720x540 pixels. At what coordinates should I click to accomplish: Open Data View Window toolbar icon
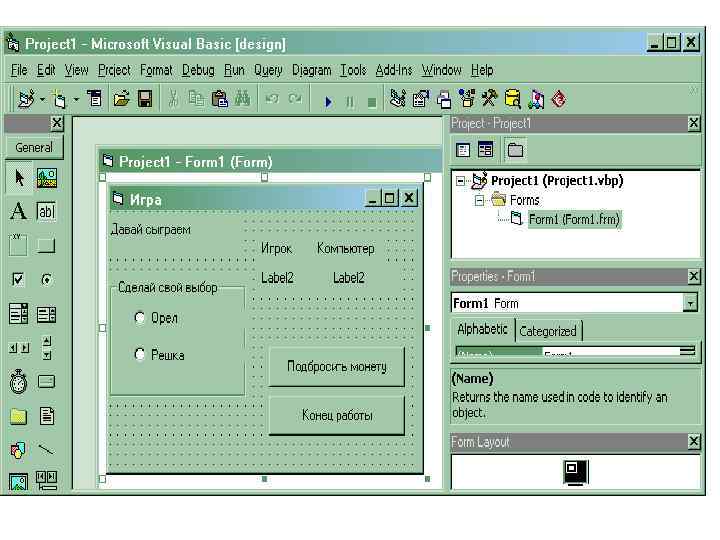pos(512,99)
